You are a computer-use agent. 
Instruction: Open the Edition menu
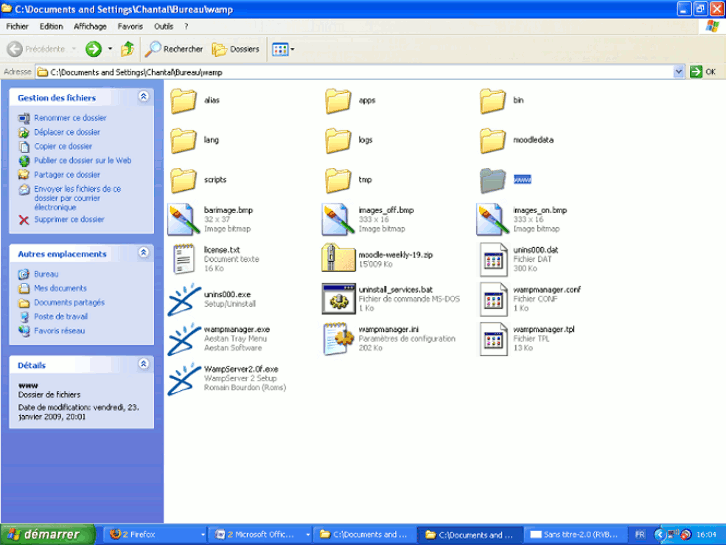click(x=51, y=26)
